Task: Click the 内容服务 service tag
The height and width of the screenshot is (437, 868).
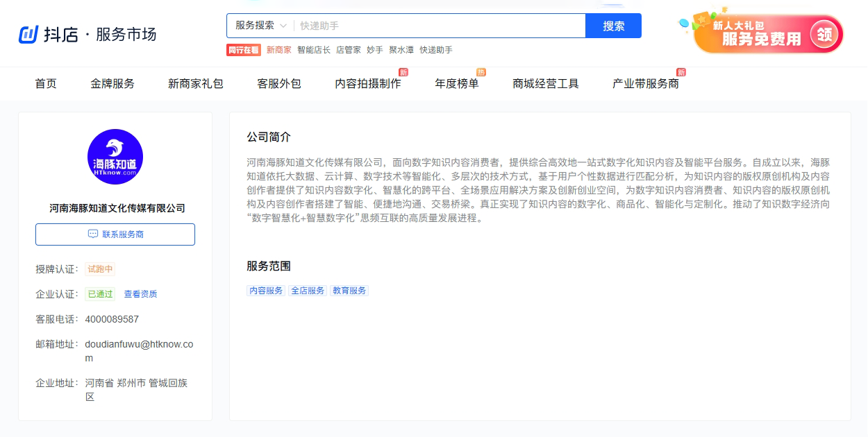Action: (266, 291)
